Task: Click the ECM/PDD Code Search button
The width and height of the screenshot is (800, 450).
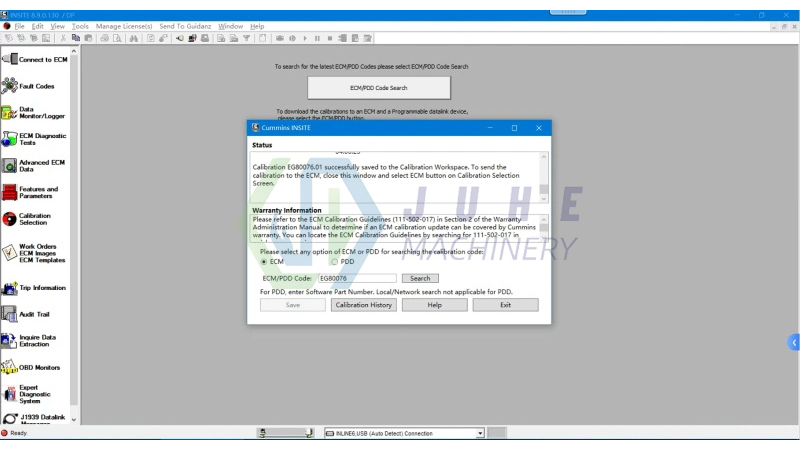Action: [379, 88]
